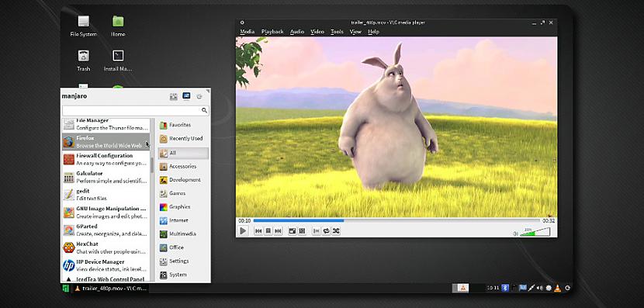Viewport: 644px width, 308px height.
Task: Open the VLC Help menu
Action: (373, 32)
